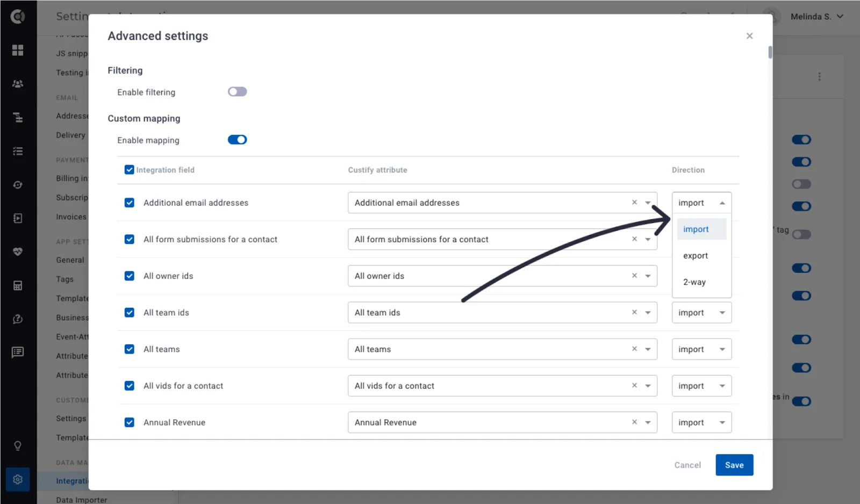Toggle the Enable mapping switch

(237, 140)
